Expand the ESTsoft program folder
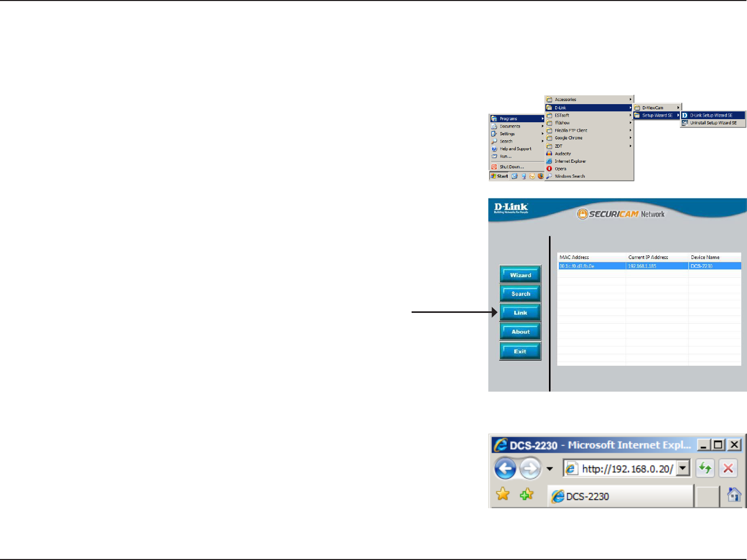747x560 pixels. tap(589, 115)
